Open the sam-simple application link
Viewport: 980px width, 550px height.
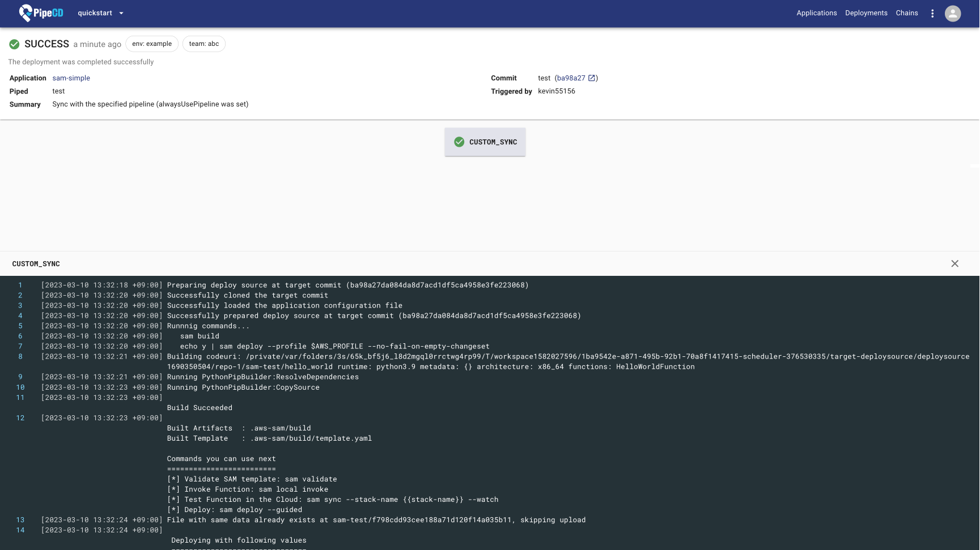(71, 78)
